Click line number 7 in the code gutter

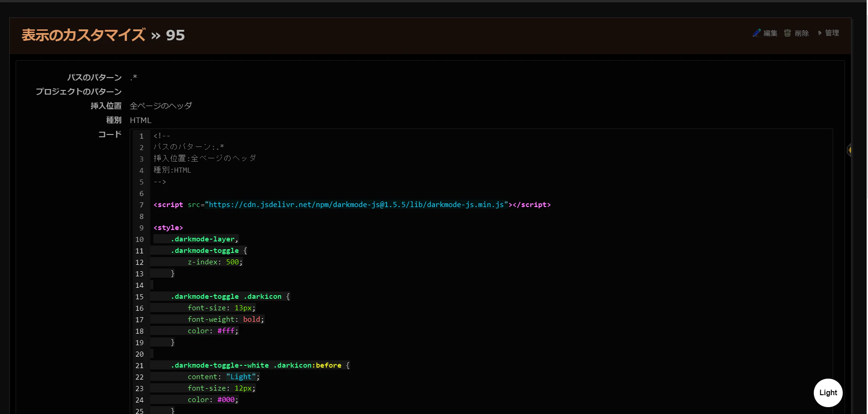[x=142, y=205]
